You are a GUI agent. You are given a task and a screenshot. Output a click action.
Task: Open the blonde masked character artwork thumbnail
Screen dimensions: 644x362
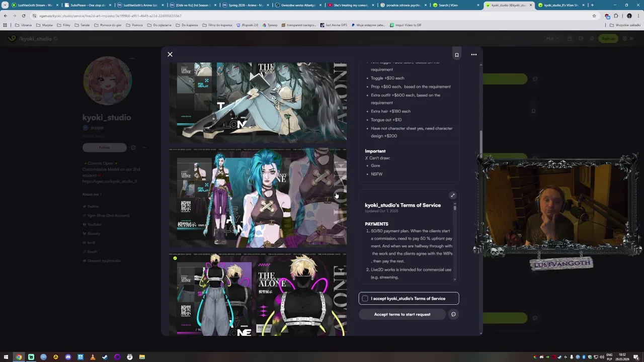coord(258,295)
